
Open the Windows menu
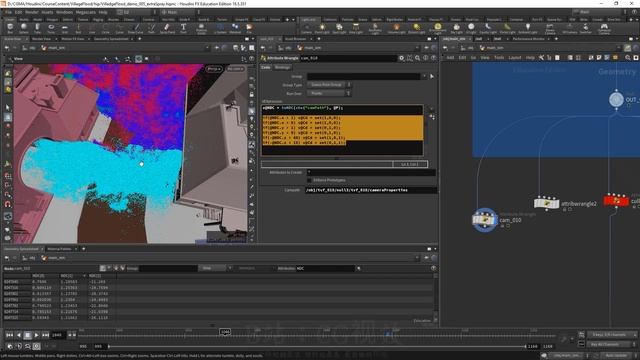coord(64,12)
